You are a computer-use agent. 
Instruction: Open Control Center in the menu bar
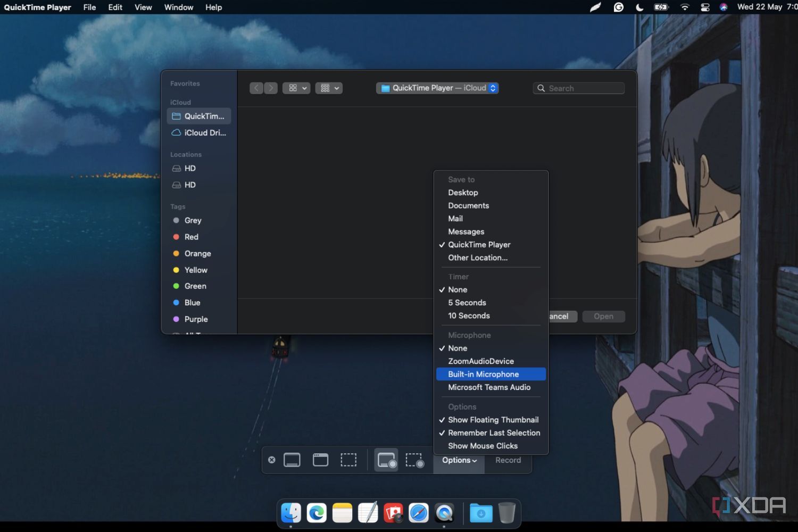pos(705,7)
